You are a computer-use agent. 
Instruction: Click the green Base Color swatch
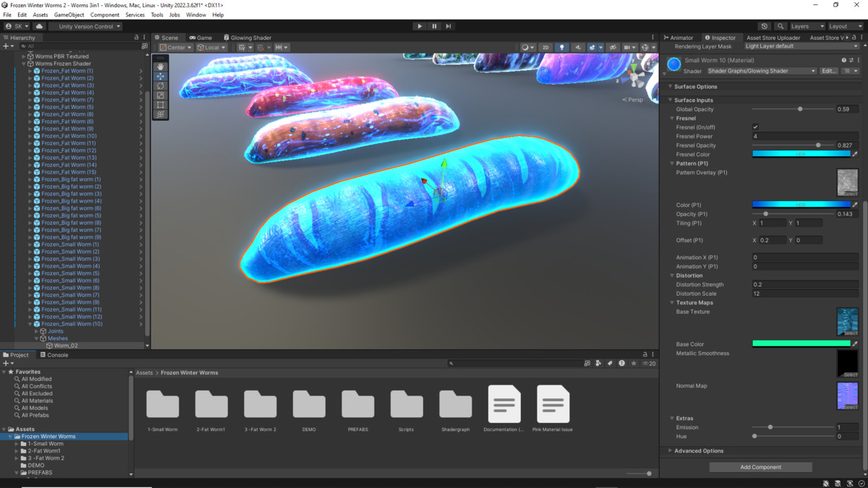point(801,344)
